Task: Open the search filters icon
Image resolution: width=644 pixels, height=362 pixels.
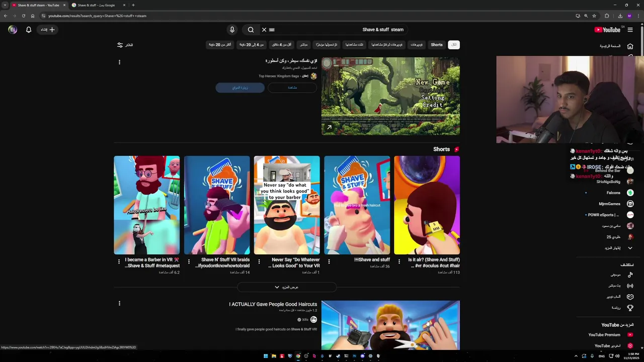Action: [x=120, y=45]
